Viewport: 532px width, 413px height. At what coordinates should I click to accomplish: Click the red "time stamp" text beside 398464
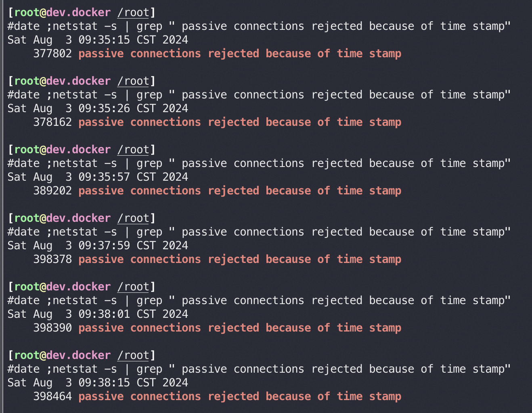tap(369, 396)
